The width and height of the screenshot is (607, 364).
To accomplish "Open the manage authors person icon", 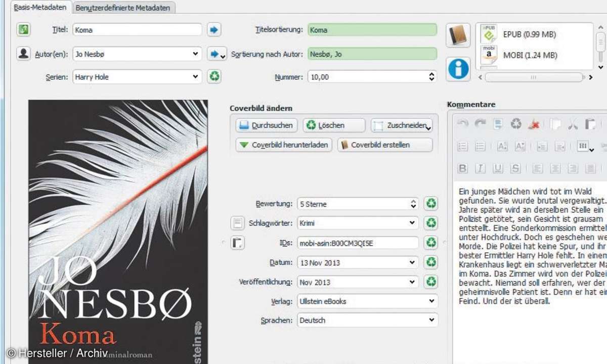I will click(23, 54).
